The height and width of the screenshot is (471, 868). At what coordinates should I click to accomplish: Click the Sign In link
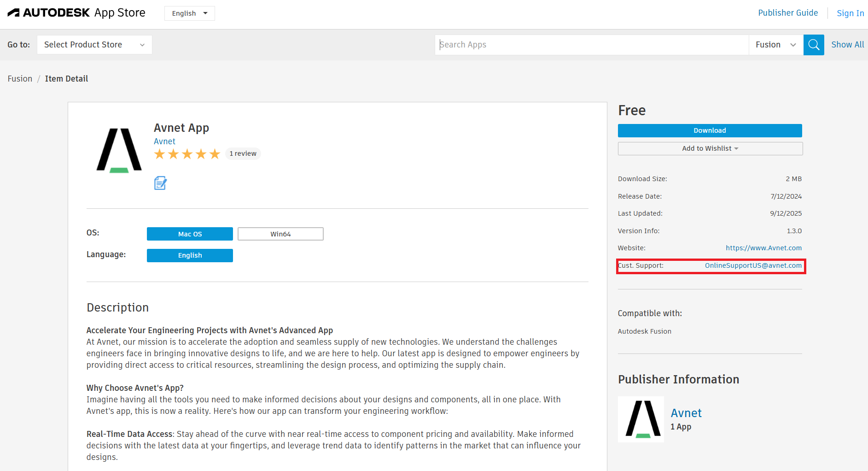point(850,13)
